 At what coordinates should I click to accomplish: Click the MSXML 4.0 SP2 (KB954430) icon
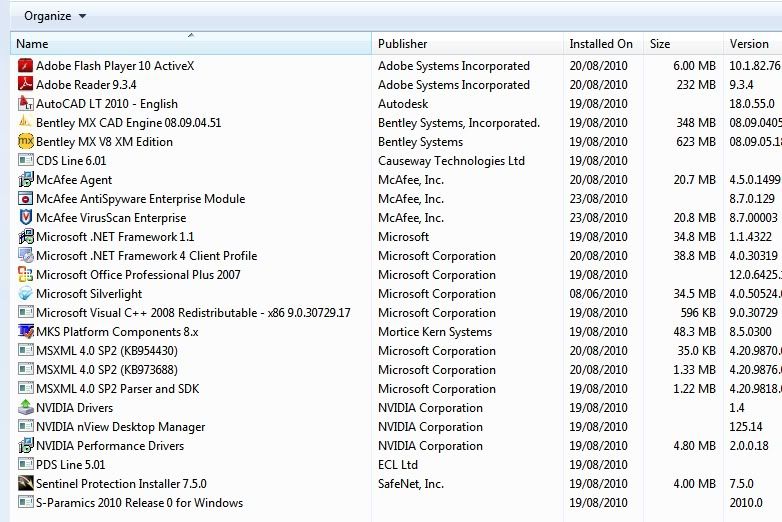25,350
